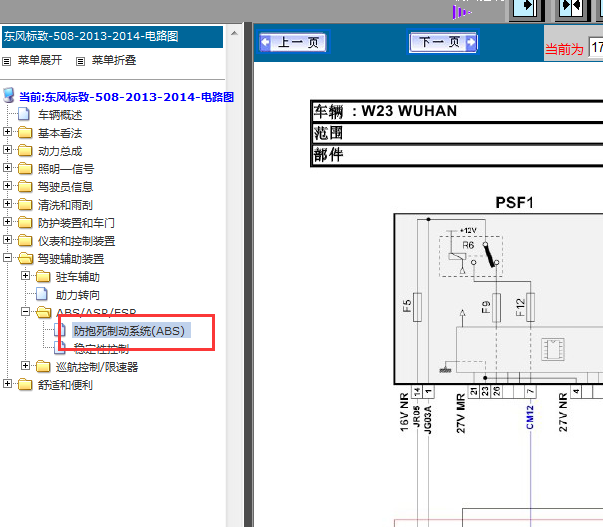The width and height of the screenshot is (603, 527).
Task: Collapse the ABS/ASR/ESP subfolder
Action: tap(25, 312)
